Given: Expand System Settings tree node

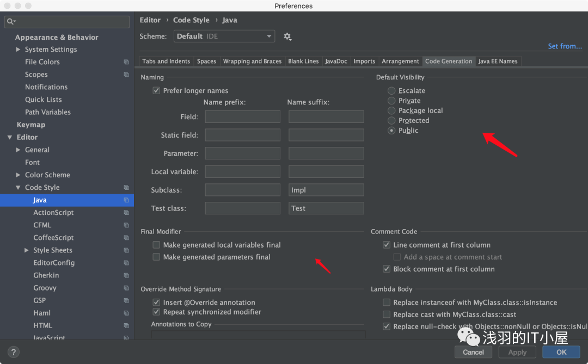Looking at the screenshot, I should click(18, 50).
